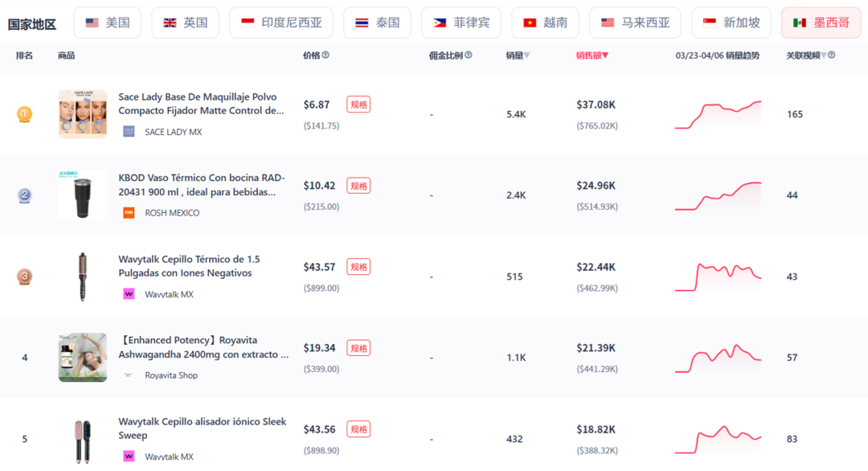Select the United States country tab
Screen dimensions: 868x471
tap(108, 23)
